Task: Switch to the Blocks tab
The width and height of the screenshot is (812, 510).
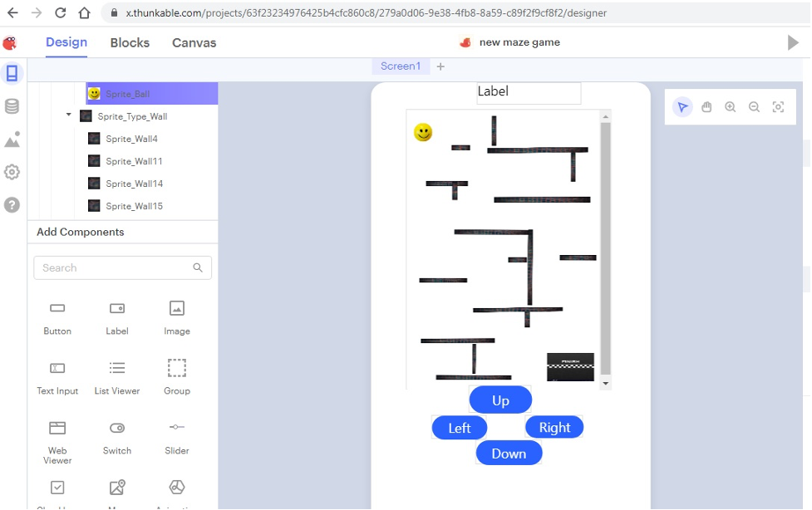Action: pos(130,43)
